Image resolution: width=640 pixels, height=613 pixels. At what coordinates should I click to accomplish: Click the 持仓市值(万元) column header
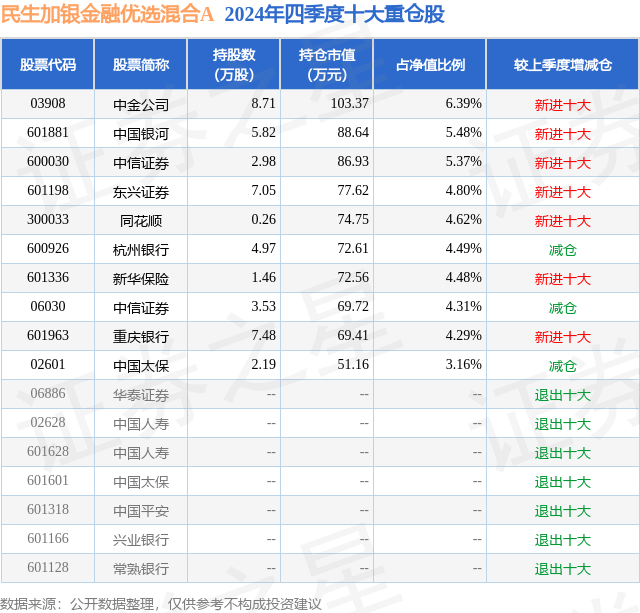(x=327, y=64)
